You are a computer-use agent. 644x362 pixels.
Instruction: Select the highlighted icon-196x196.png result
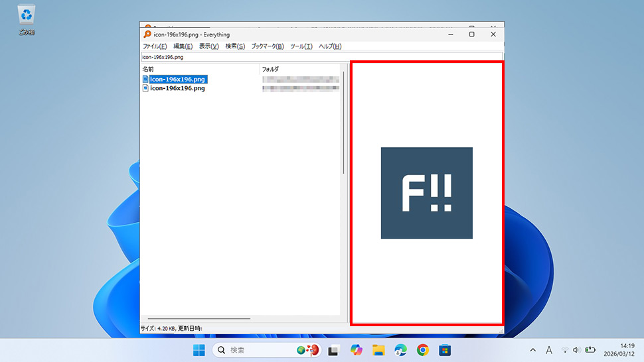177,79
